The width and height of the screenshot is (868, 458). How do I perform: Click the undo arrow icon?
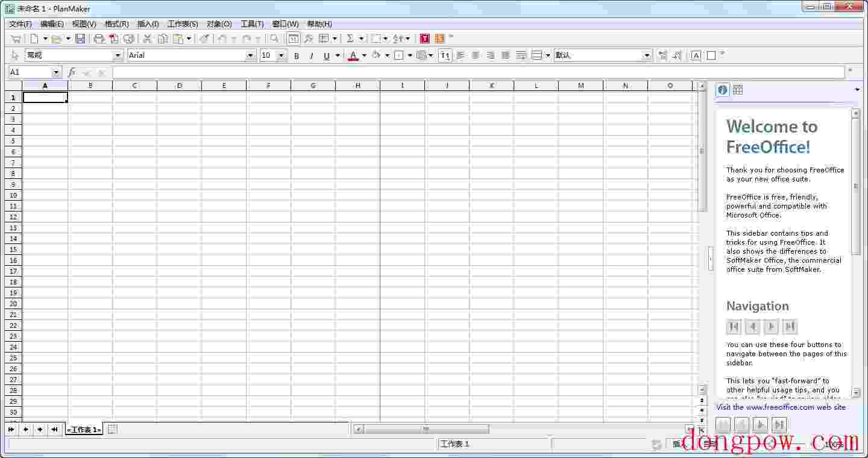222,39
